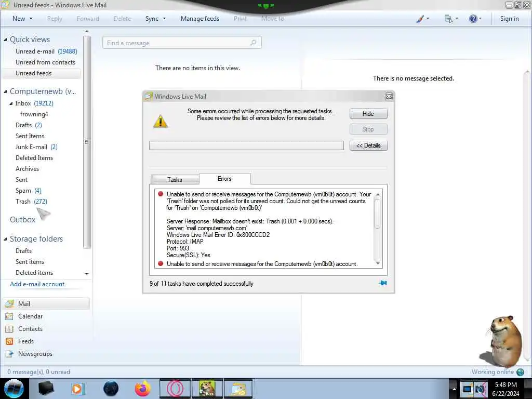Viewport: 532px width, 399px height.
Task: Close the Windows Live Mail error dialog
Action: tap(389, 96)
